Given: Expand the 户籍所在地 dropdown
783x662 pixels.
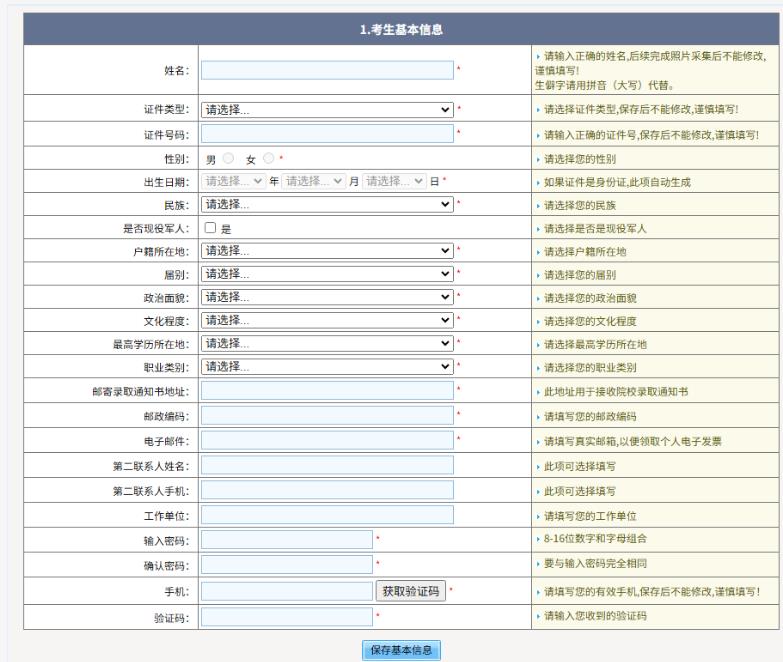Looking at the screenshot, I should tap(327, 251).
